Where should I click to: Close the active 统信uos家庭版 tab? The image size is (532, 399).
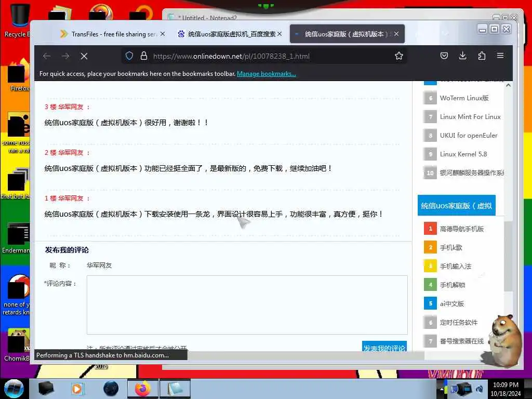pyautogui.click(x=396, y=34)
